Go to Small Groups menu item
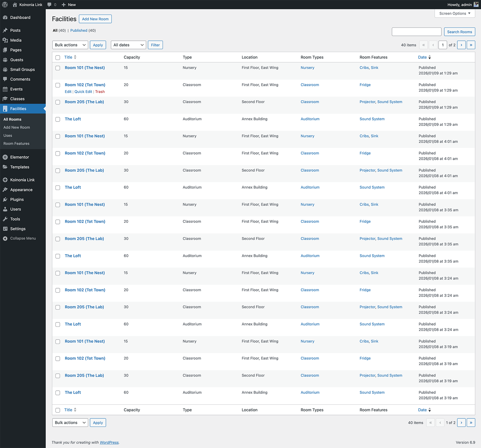The image size is (481, 448). click(x=22, y=69)
